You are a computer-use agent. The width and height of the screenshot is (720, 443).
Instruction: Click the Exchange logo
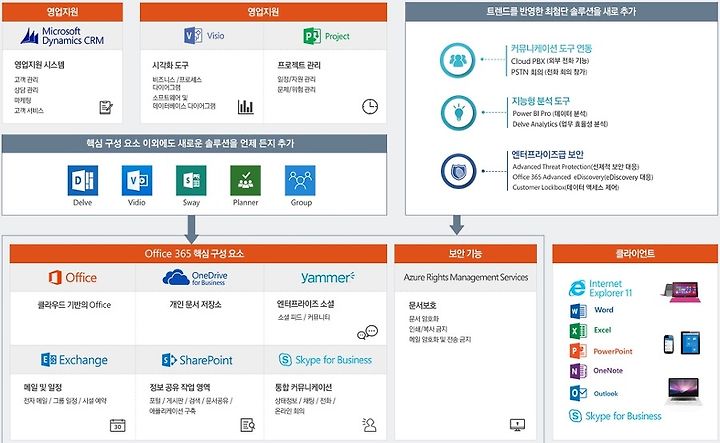[x=74, y=360]
